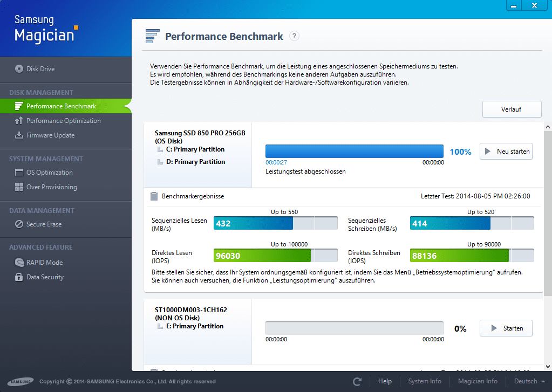
Task: Click the '100%' progress value
Action: 460,152
